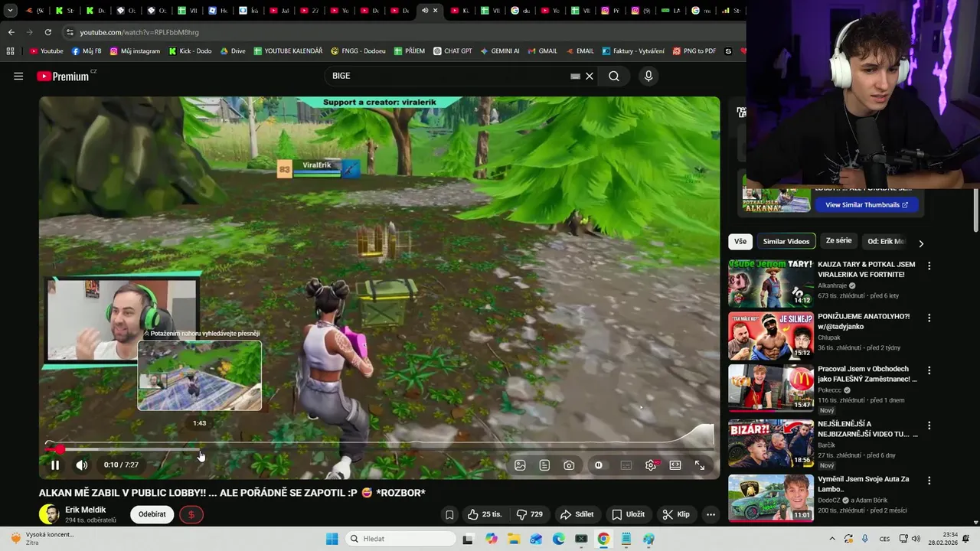This screenshot has height=551, width=980.
Task: Select the Od: Erik Meldik chip
Action: pos(886,242)
